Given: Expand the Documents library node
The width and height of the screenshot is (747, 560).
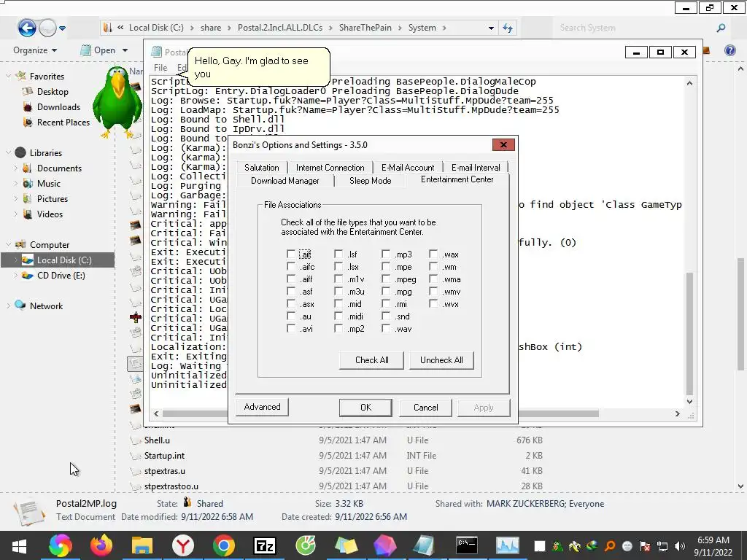Looking at the screenshot, I should point(16,168).
